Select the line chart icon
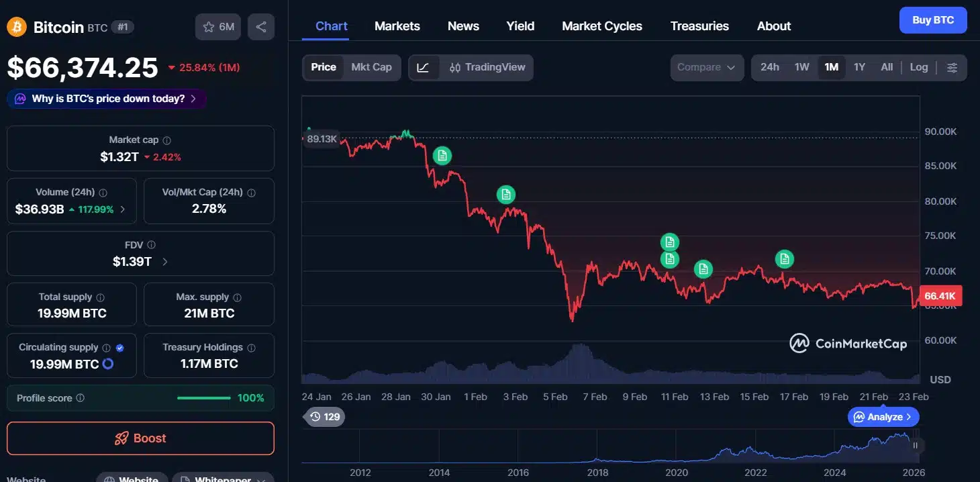 click(x=423, y=67)
